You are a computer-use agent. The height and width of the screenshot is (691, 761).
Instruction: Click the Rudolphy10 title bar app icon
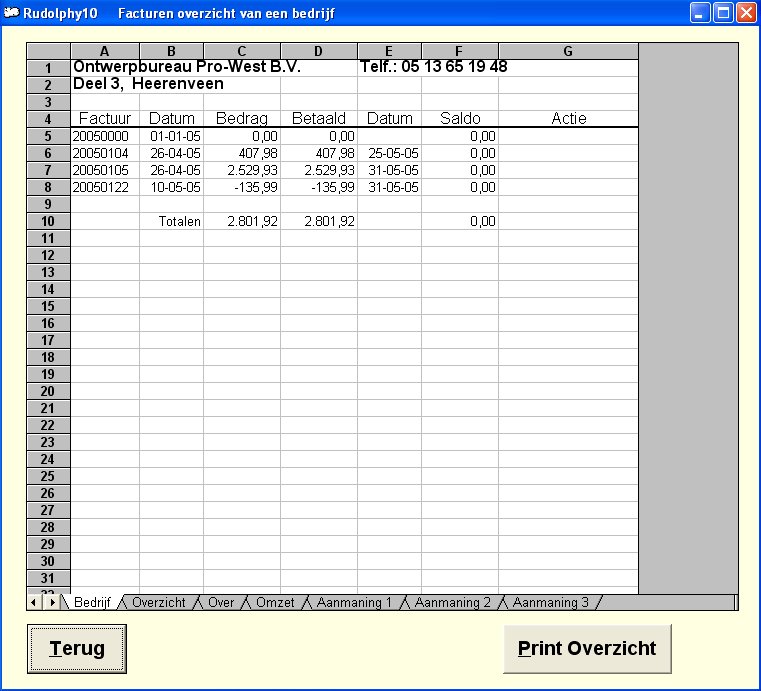11,13
